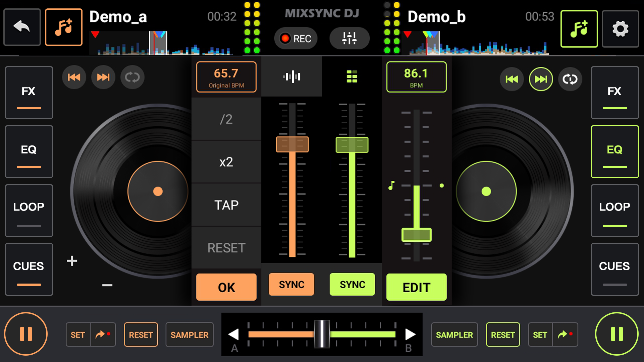This screenshot has width=644, height=362.
Task: Enable EQ on Deck B
Action: click(x=615, y=152)
